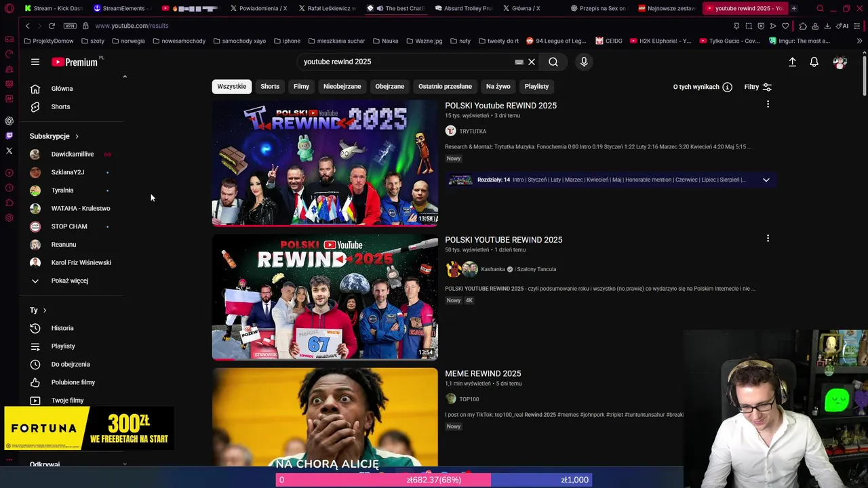Expand the Ty section chevron
This screenshot has height=488, width=868.
click(45, 310)
